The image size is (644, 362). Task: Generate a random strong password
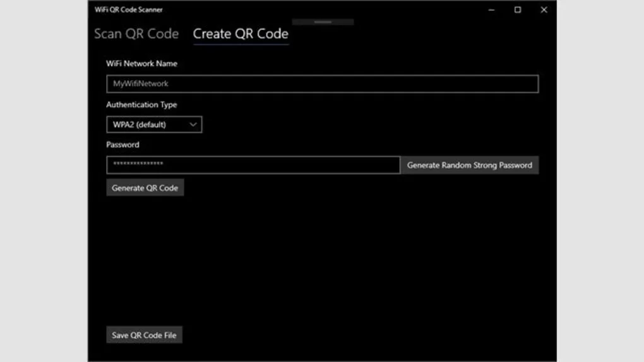[470, 165]
